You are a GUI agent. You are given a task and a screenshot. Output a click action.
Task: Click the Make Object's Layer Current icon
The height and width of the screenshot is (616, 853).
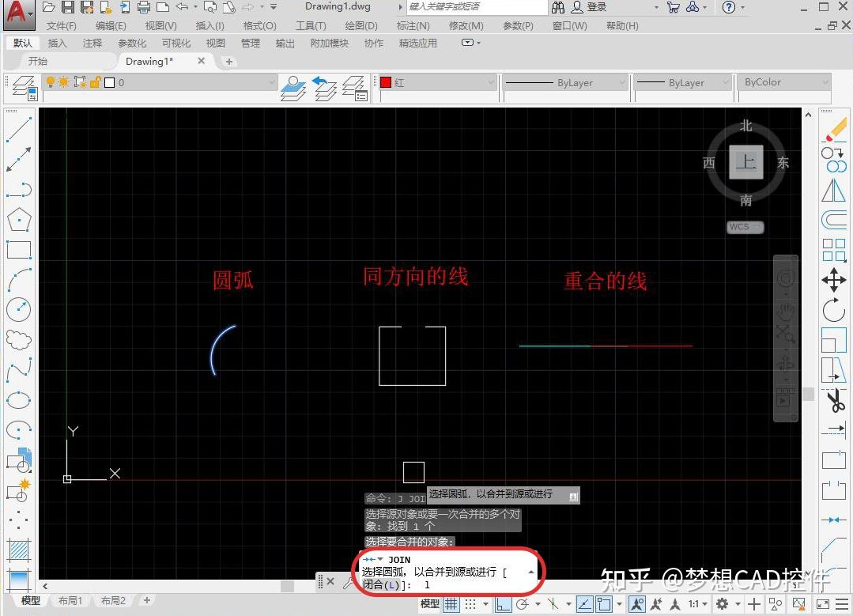pyautogui.click(x=293, y=88)
